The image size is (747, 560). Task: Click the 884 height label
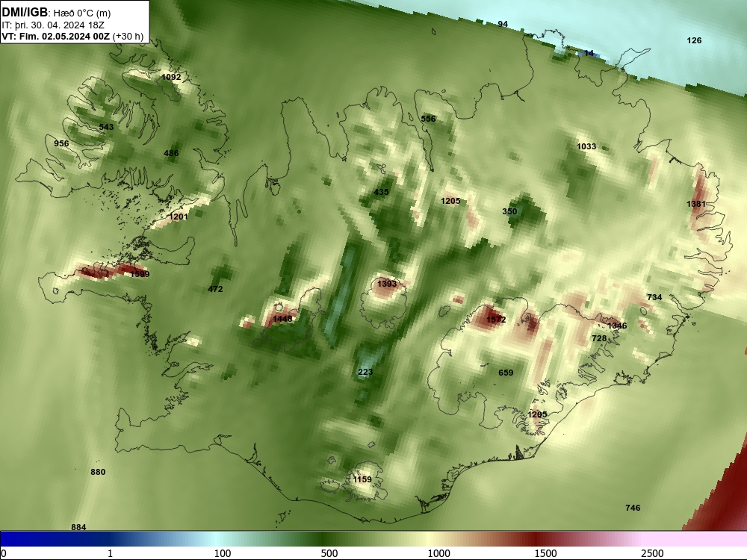(78, 526)
